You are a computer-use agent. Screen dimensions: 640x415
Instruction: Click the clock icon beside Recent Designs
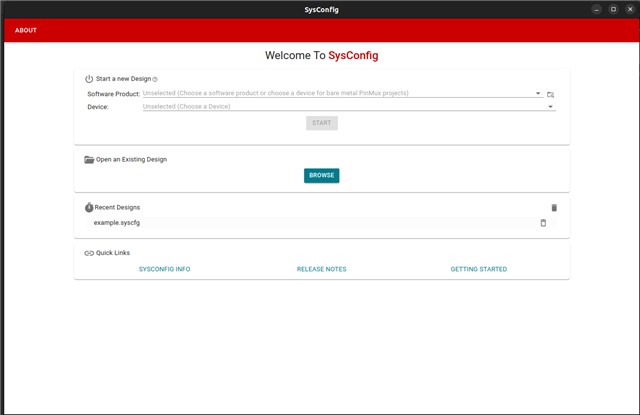pyautogui.click(x=89, y=207)
